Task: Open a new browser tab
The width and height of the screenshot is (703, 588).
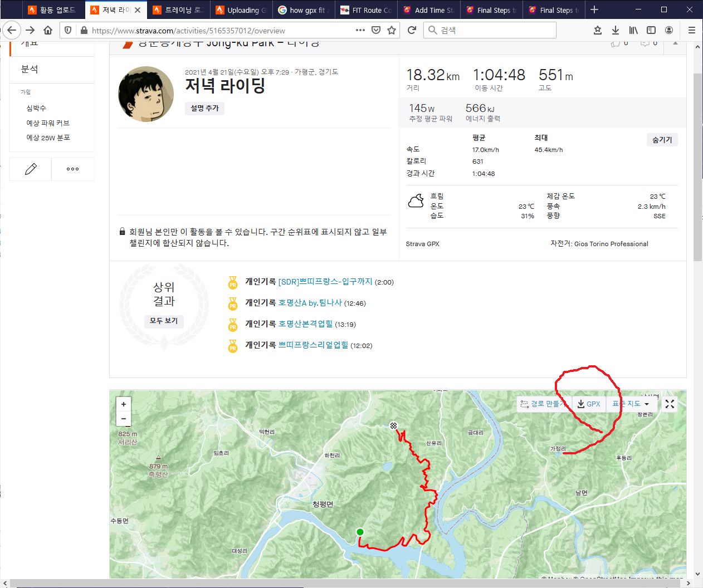Action: [x=594, y=9]
